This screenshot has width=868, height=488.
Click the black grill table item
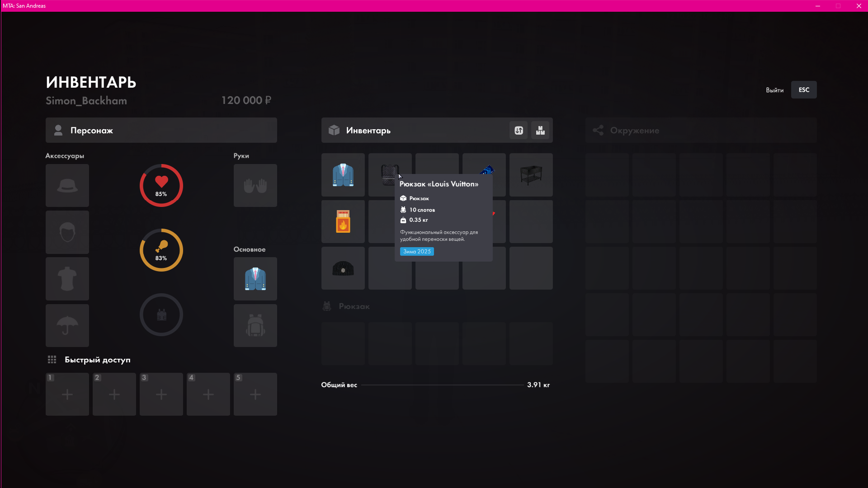click(531, 175)
